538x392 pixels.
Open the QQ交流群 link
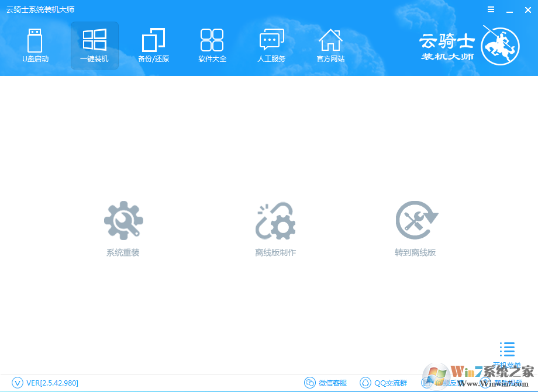(x=391, y=383)
